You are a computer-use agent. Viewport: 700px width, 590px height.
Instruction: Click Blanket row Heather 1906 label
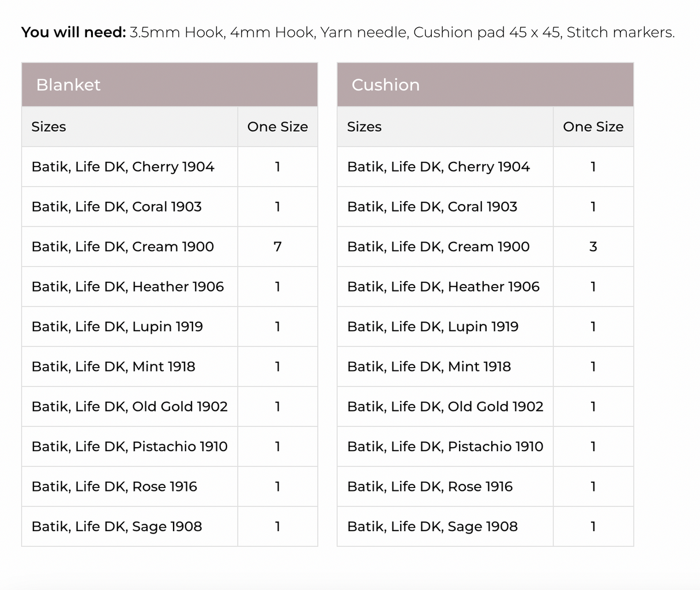pos(127,286)
